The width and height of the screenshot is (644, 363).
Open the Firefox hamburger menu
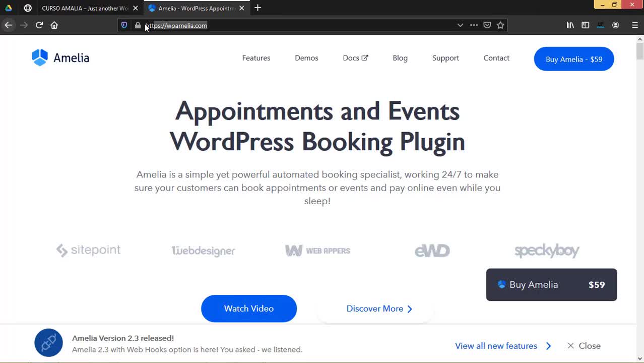tap(635, 25)
